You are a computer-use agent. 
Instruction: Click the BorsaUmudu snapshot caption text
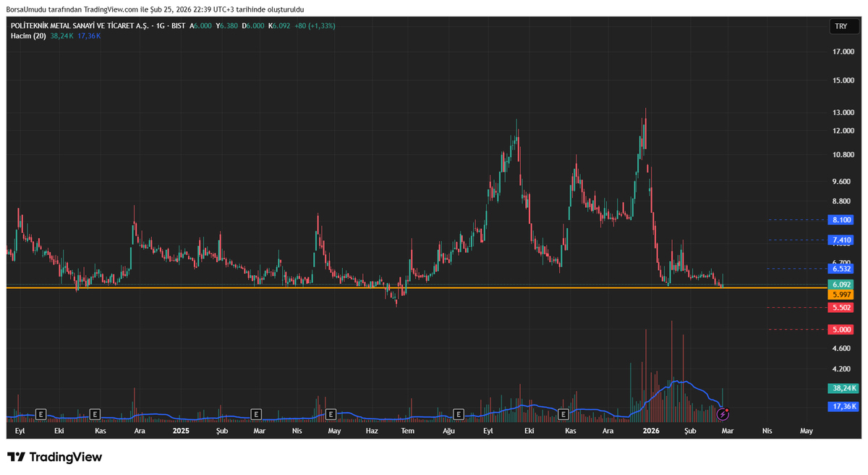click(155, 9)
